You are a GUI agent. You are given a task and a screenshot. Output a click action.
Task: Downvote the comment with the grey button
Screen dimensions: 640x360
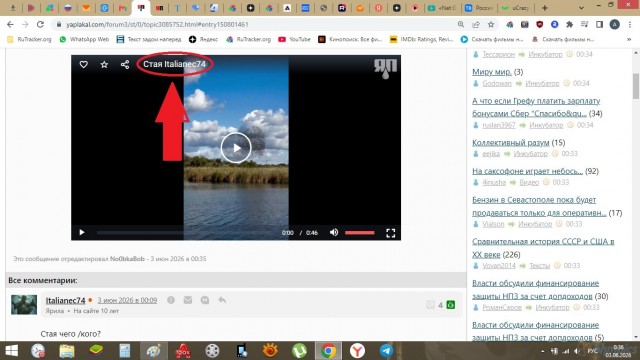click(430, 305)
